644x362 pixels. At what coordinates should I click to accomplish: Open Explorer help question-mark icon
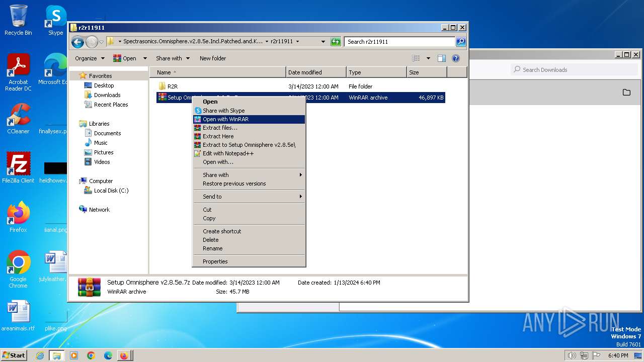(x=456, y=58)
